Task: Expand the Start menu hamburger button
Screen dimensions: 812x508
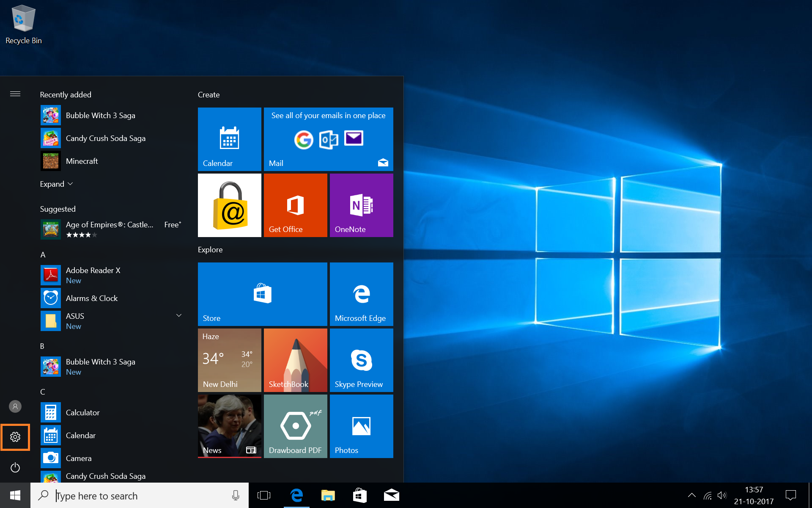Action: tap(15, 94)
